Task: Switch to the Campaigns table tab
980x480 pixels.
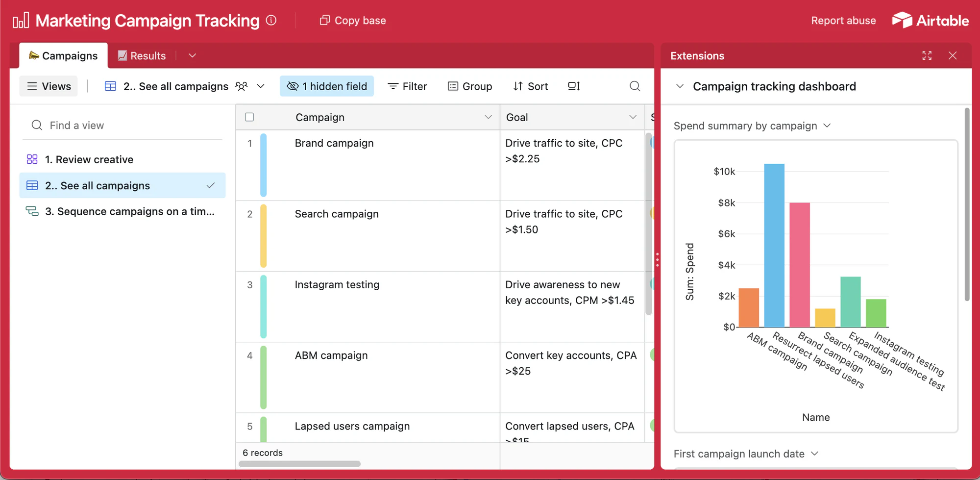Action: pos(63,56)
